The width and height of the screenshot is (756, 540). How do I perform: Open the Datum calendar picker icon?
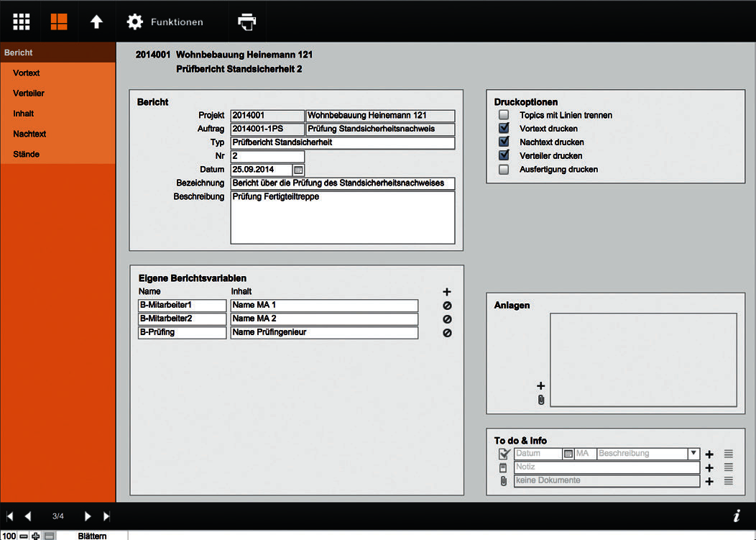[298, 170]
